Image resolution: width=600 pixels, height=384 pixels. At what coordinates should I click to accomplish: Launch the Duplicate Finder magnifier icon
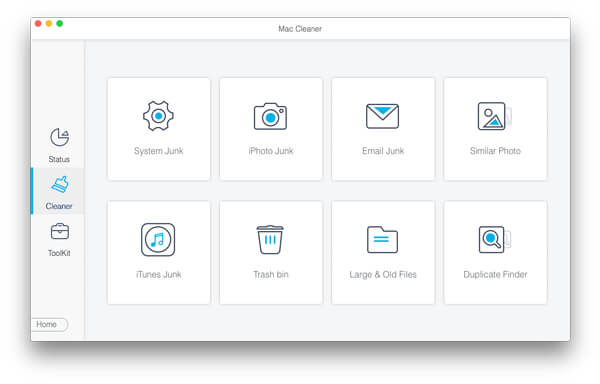(494, 240)
